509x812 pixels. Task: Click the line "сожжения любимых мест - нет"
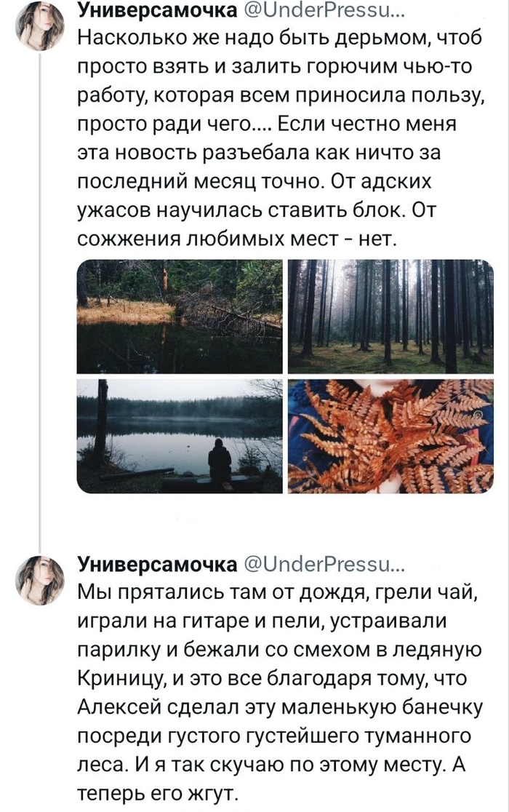click(235, 237)
